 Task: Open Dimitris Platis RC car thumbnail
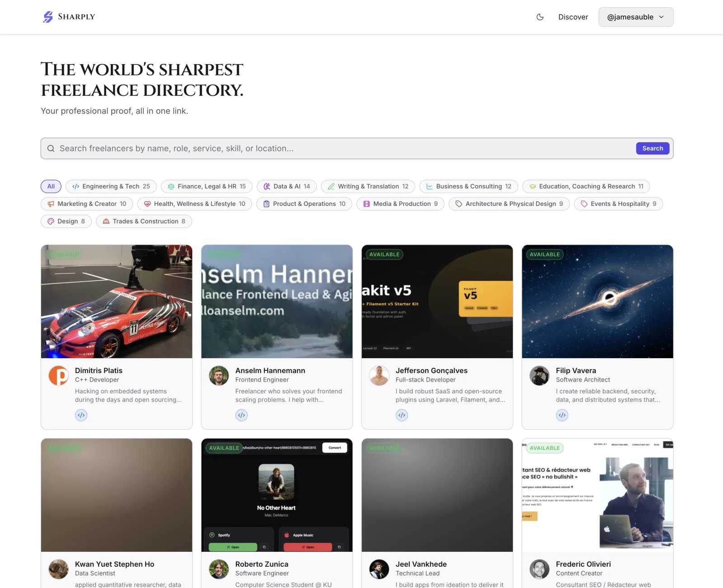point(117,302)
